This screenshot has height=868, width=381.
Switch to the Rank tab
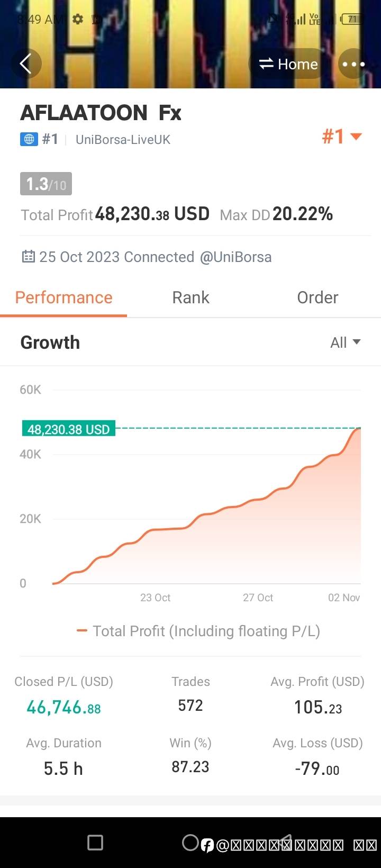pyautogui.click(x=190, y=297)
